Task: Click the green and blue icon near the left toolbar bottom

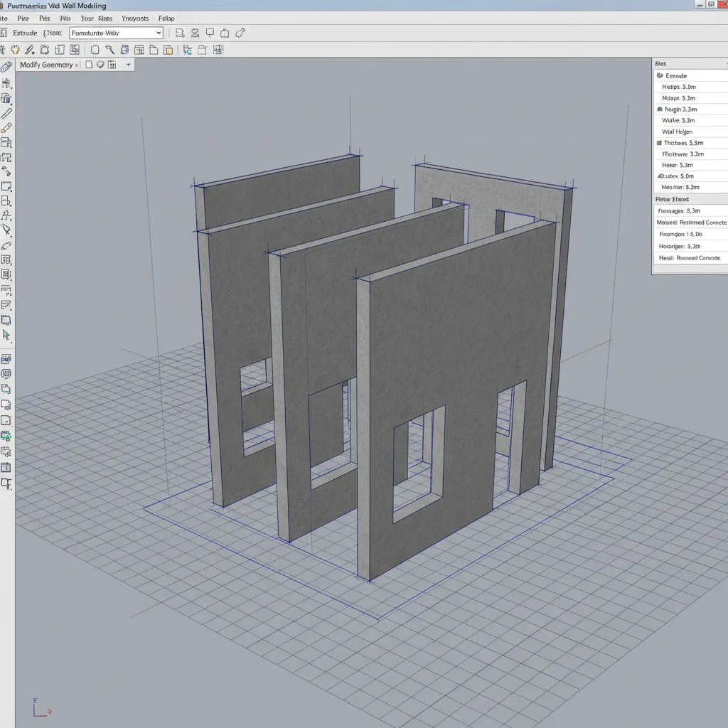Action: (x=6, y=436)
